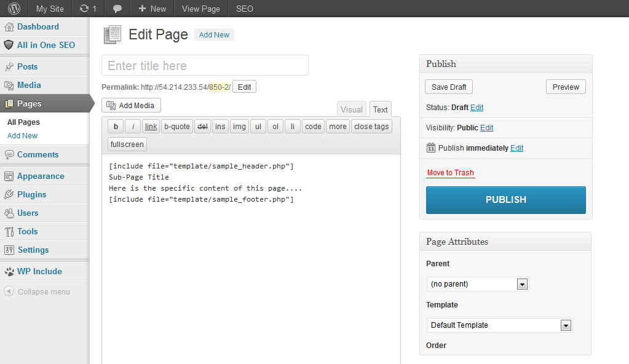
Task: Go to the Plugins section
Action: click(x=31, y=194)
